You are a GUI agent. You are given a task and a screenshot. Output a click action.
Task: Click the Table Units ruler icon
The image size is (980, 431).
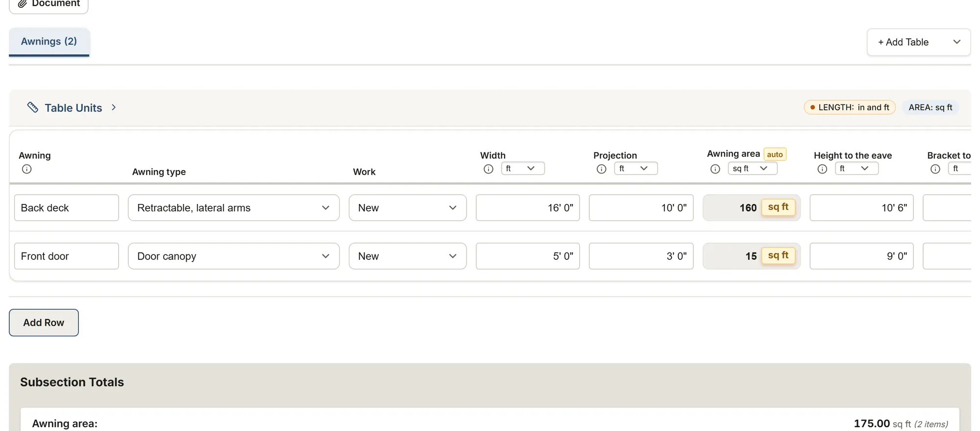pos(33,107)
